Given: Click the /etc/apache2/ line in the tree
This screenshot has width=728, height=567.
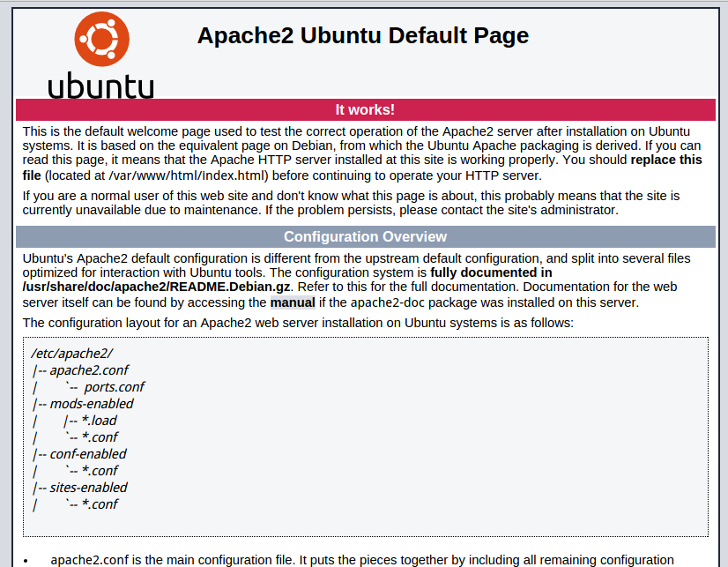Looking at the screenshot, I should tap(71, 354).
